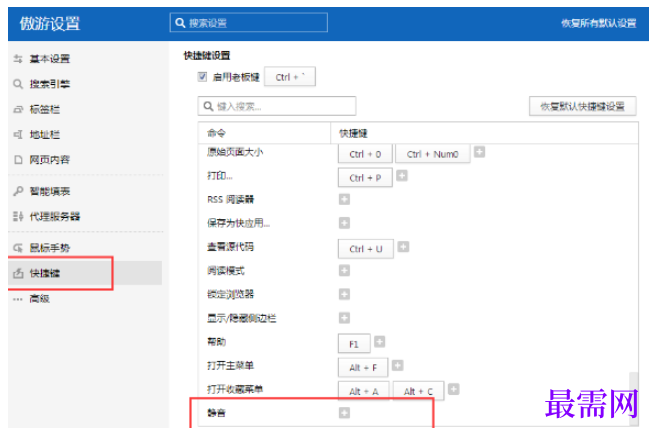Image resolution: width=657 pixels, height=435 pixels.
Task: Open 搜索引擎 settings
Action: coord(49,84)
